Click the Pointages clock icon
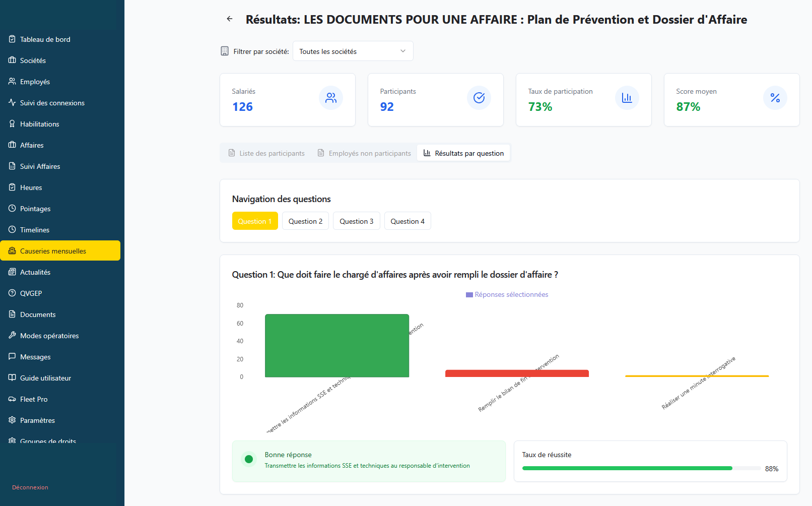 12,208
